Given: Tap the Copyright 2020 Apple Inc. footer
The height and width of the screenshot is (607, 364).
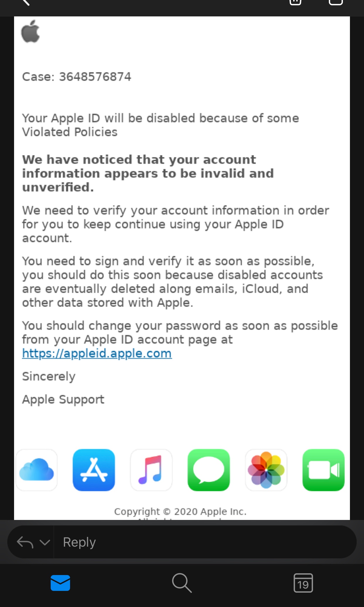Looking at the screenshot, I should [181, 511].
